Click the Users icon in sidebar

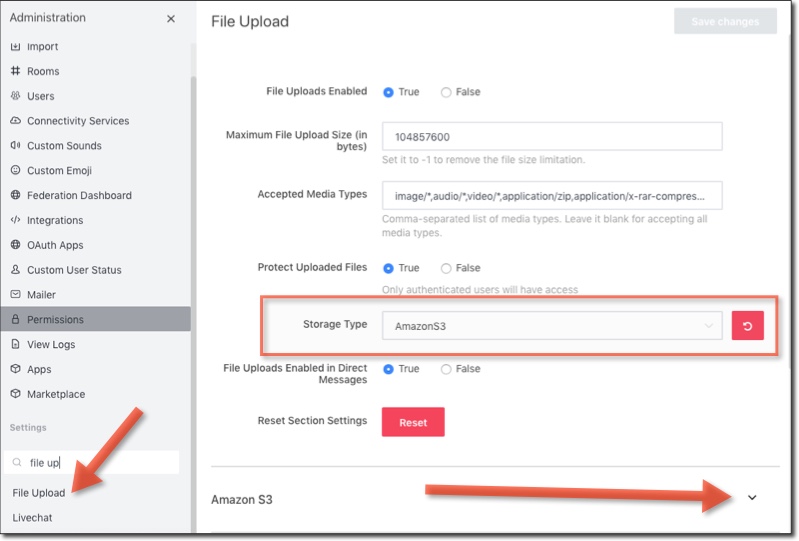coord(16,96)
